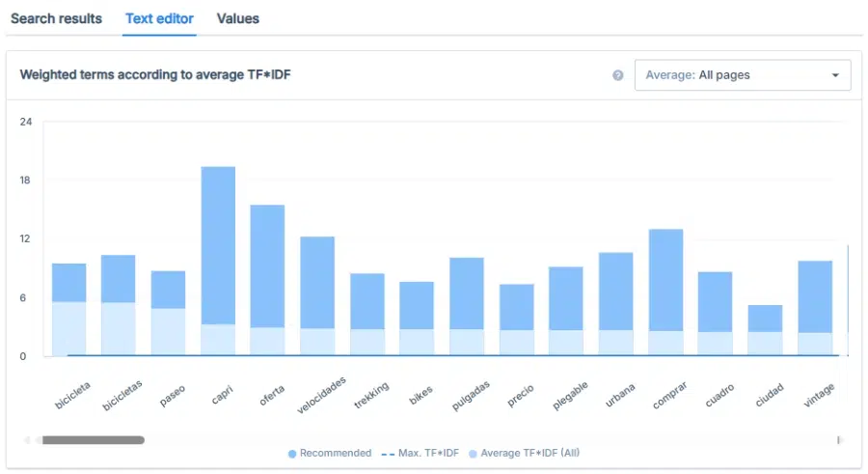This screenshot has width=868, height=474.
Task: Open the Values tab
Action: point(238,18)
